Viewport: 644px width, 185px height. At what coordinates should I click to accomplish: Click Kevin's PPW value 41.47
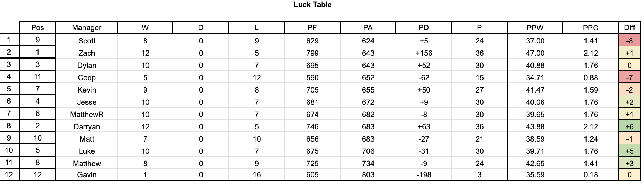[x=535, y=90]
